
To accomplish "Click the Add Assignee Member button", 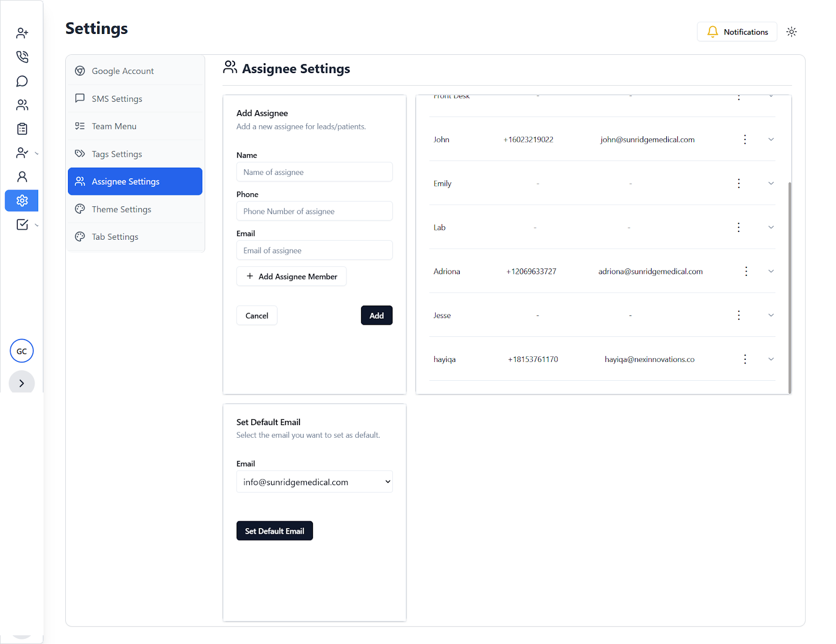I will (291, 276).
